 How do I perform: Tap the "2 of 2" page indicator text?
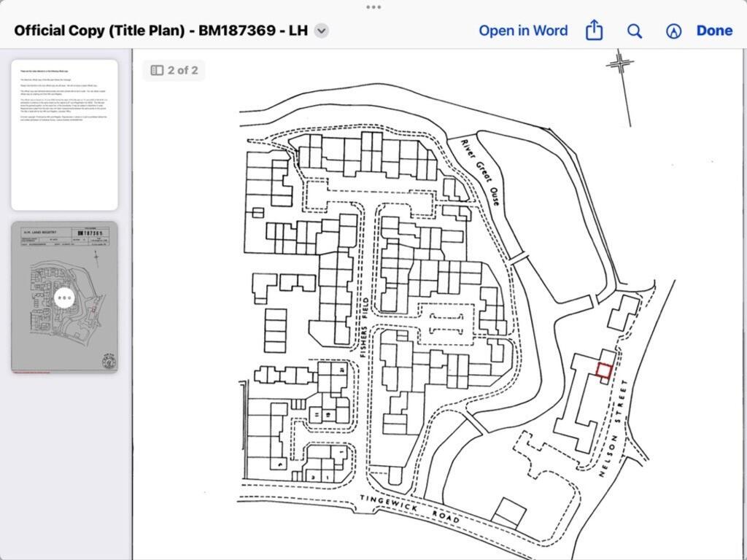tap(182, 70)
